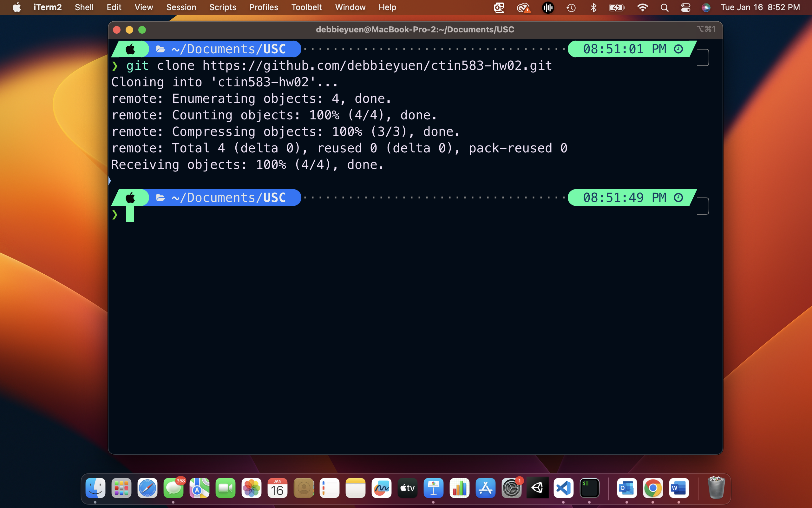Open the battery status menu
This screenshot has width=812, height=508.
point(617,7)
